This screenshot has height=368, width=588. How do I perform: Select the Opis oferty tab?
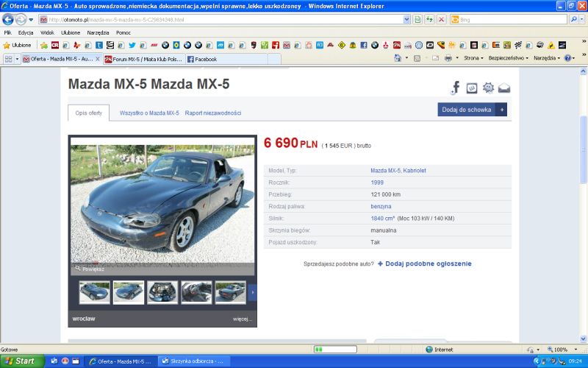(x=88, y=113)
